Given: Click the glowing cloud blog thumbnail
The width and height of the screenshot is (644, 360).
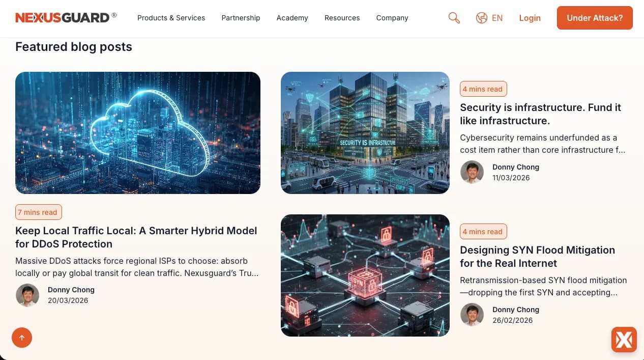Looking at the screenshot, I should (138, 133).
